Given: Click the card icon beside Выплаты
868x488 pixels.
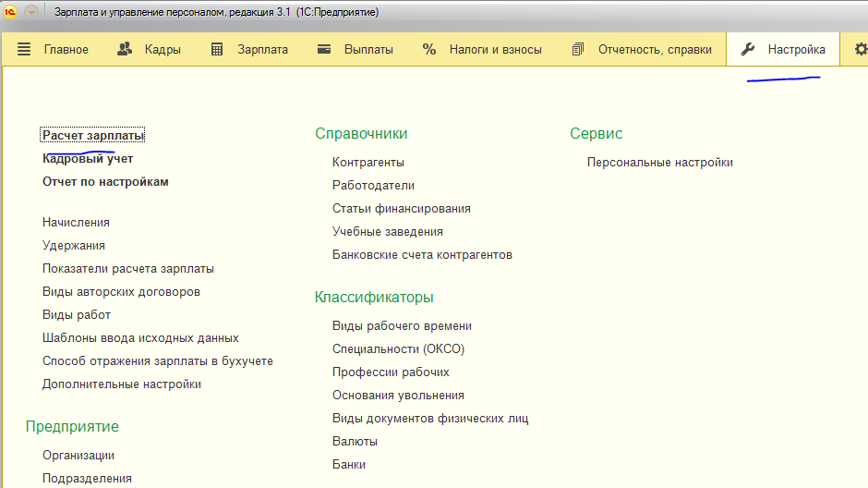Looking at the screenshot, I should (324, 49).
